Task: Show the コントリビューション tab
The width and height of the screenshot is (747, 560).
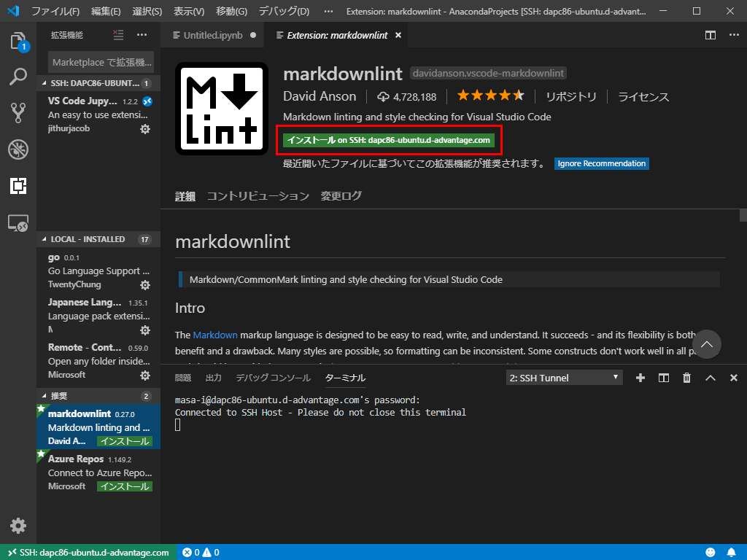Action: tap(258, 196)
